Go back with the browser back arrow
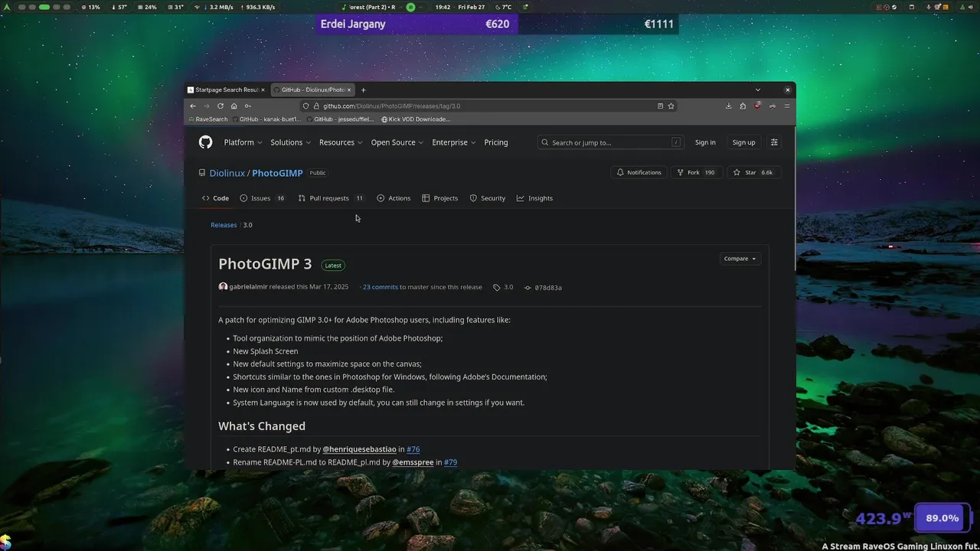Viewport: 980px width, 551px height. [193, 106]
